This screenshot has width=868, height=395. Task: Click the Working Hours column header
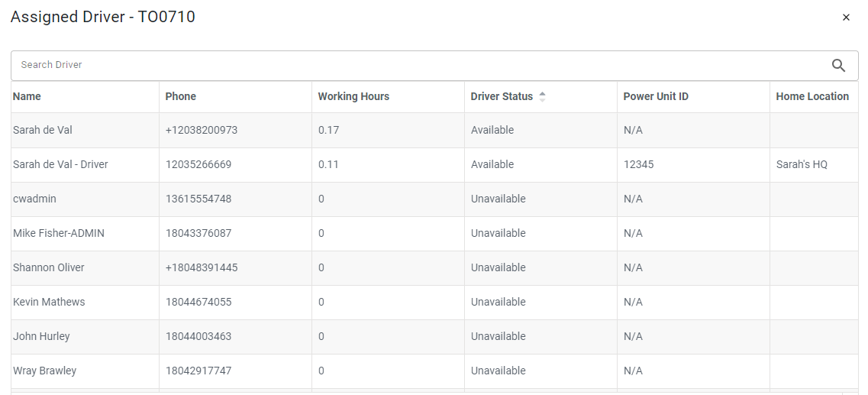353,96
